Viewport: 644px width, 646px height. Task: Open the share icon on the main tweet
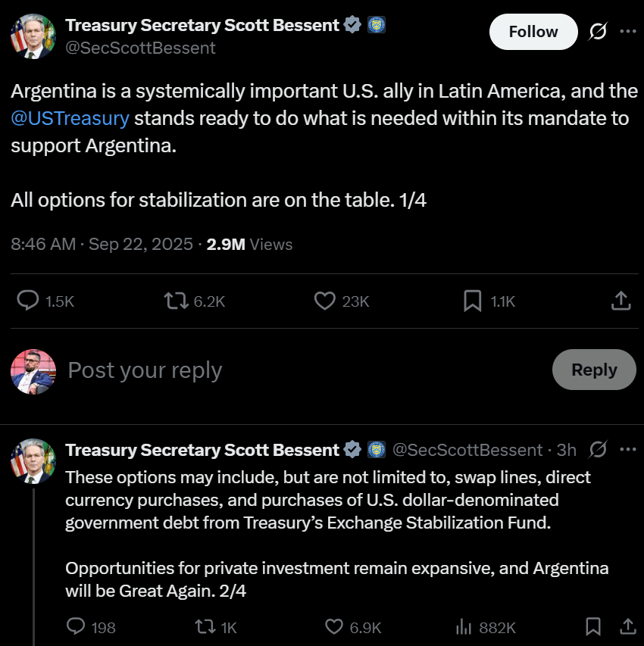(621, 301)
